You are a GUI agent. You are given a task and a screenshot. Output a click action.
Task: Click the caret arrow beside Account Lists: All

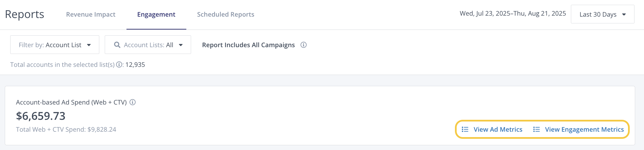[181, 45]
